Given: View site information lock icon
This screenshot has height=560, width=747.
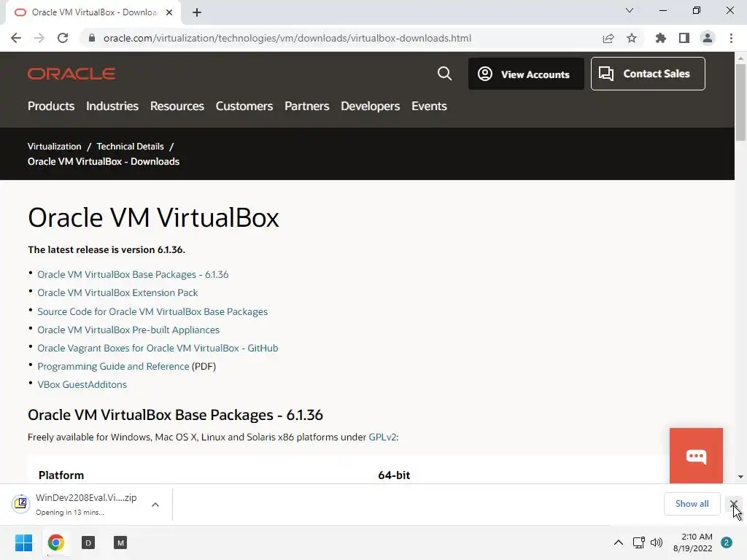Looking at the screenshot, I should (92, 38).
